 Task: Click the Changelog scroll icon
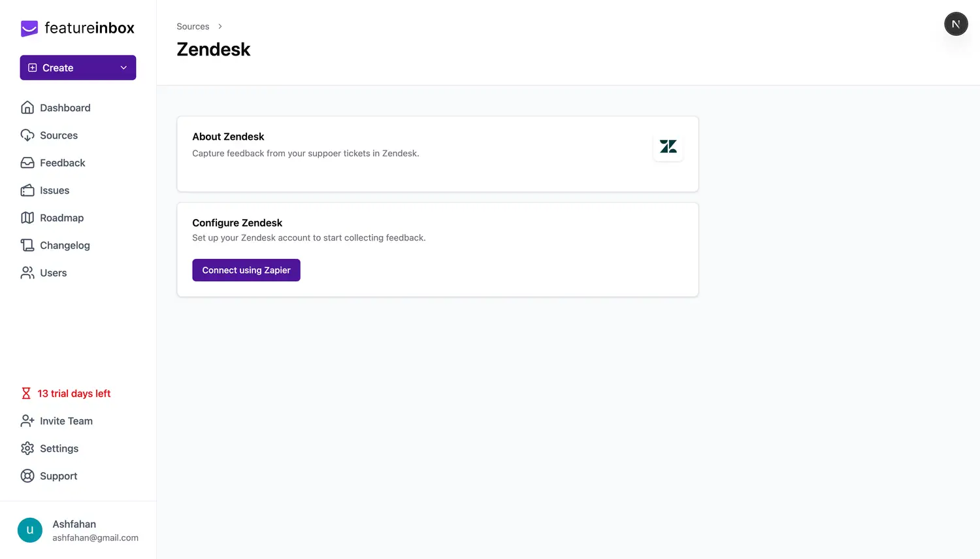(x=27, y=245)
